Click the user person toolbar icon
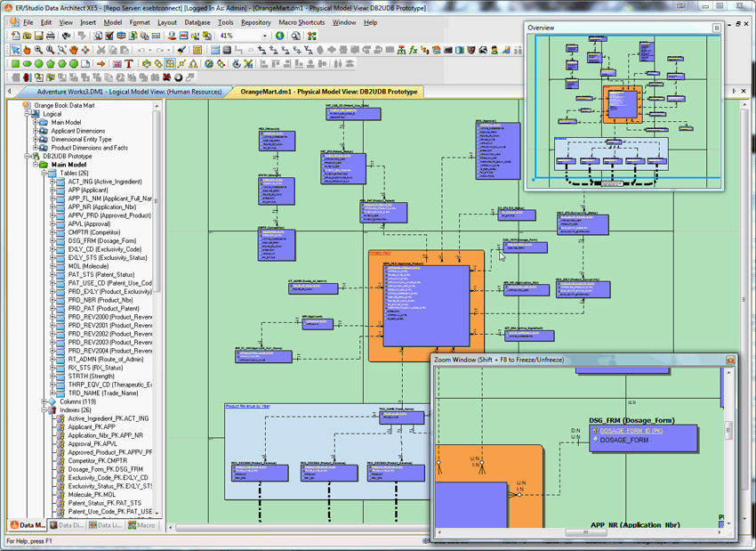The height and width of the screenshot is (551, 756). (x=495, y=50)
